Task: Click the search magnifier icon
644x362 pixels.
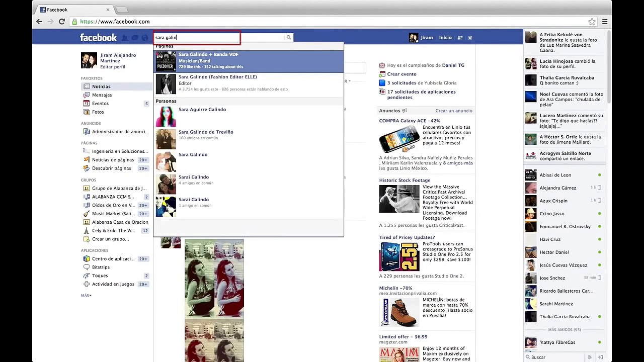Action: click(289, 37)
